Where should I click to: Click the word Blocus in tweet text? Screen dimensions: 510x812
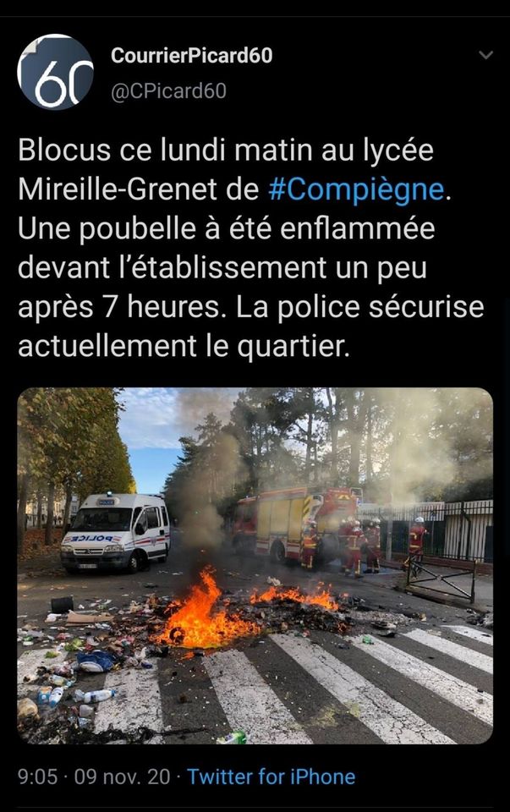[x=64, y=150]
